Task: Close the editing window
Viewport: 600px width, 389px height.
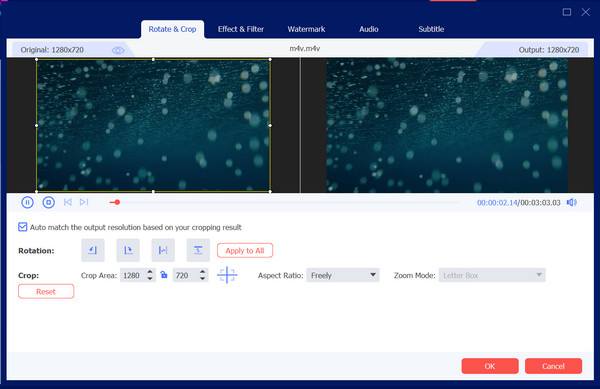Action: 586,12
